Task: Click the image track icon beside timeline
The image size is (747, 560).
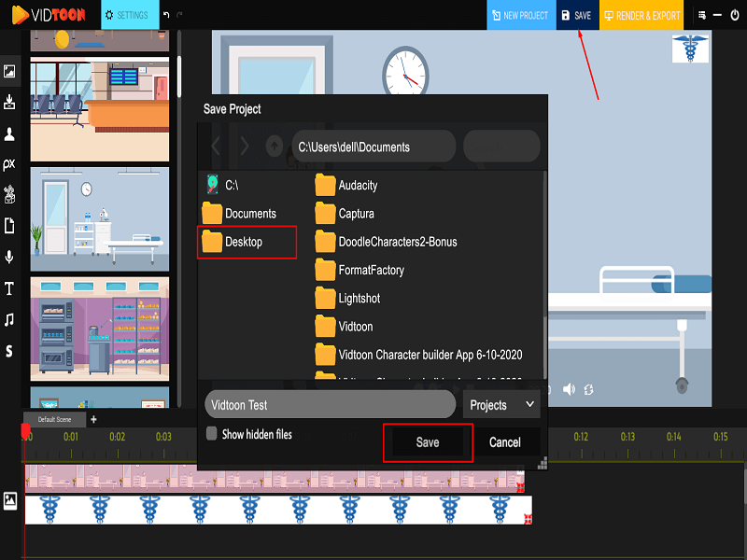Action: (x=10, y=501)
